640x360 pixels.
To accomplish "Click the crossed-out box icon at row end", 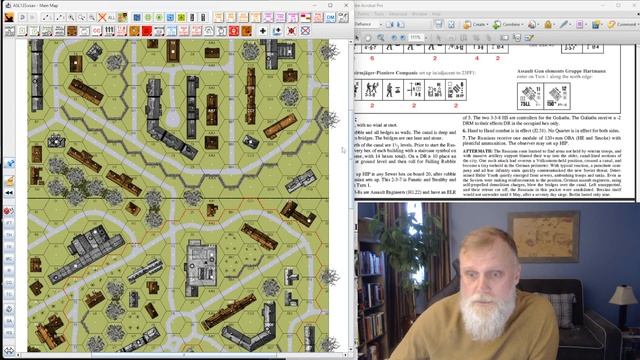I will pyautogui.click(x=305, y=31).
